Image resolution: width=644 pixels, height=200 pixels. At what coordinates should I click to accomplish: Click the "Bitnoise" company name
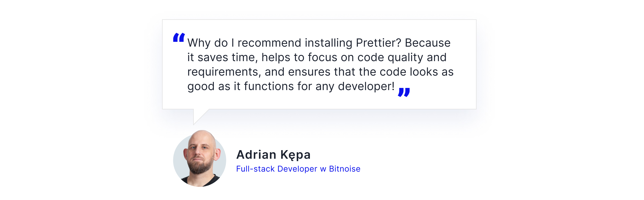(345, 169)
